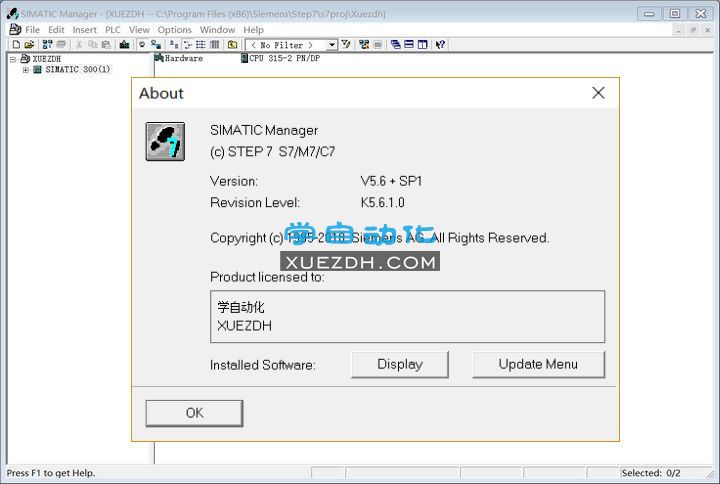This screenshot has height=484, width=720.
Task: Click the SIMATIC Manager document icon left of File
Action: 15,29
